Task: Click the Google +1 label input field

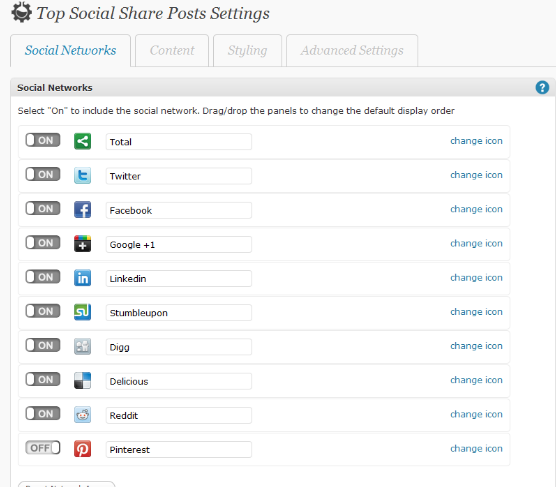Action: tap(179, 244)
